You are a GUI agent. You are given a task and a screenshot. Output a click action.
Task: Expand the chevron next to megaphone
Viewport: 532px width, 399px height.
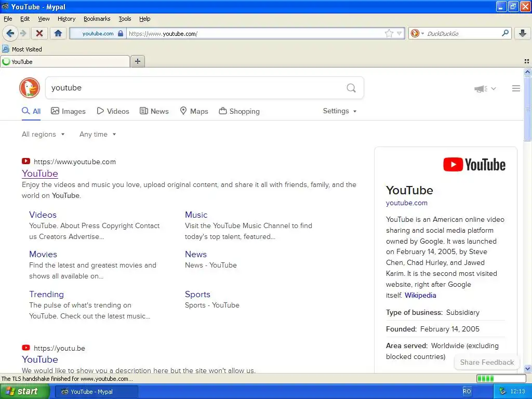494,88
